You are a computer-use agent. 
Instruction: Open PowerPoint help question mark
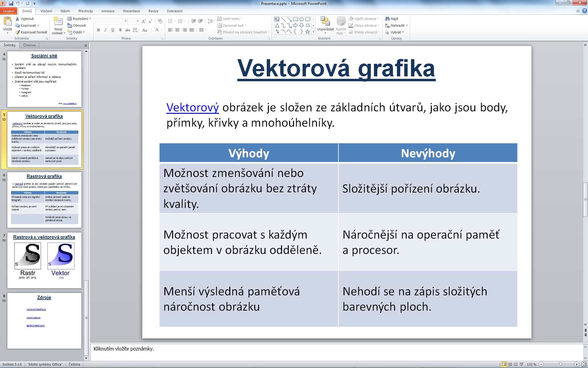[584, 11]
